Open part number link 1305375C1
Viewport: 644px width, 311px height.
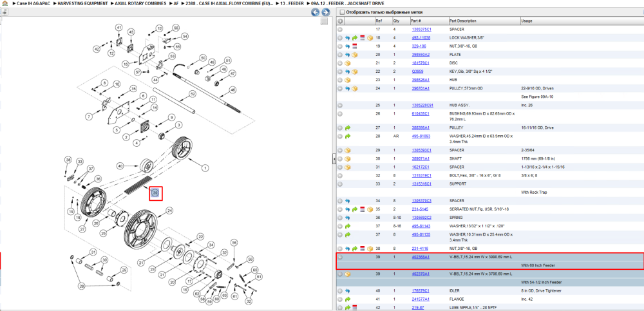(421, 30)
